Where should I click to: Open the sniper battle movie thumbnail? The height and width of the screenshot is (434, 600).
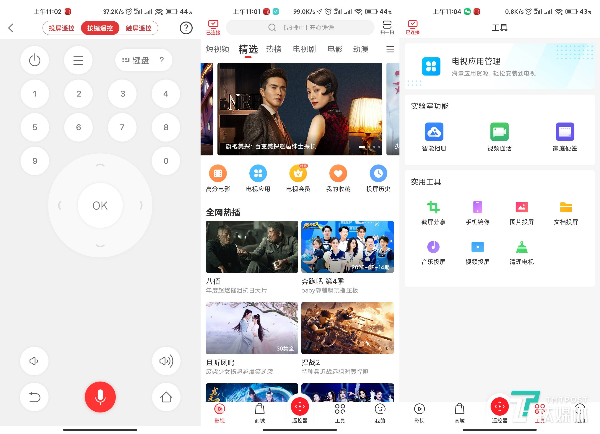347,328
